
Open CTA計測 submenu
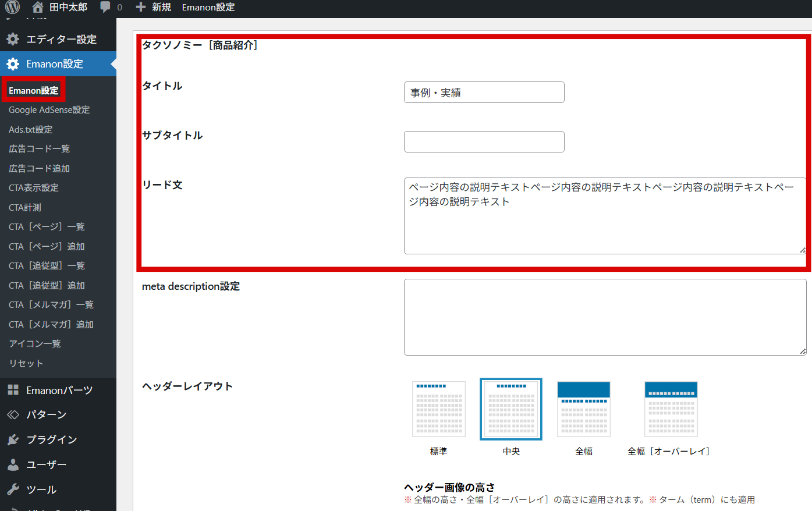[25, 207]
